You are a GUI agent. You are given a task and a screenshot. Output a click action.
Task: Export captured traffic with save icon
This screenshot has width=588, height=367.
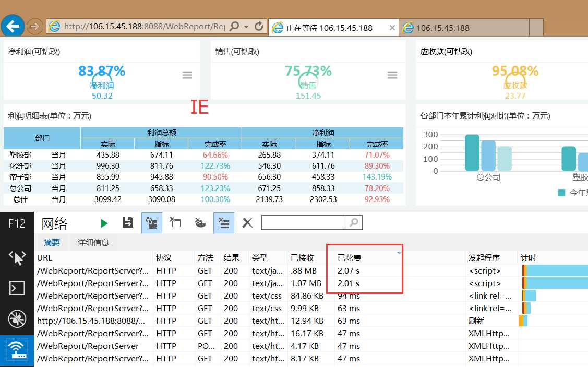(127, 222)
